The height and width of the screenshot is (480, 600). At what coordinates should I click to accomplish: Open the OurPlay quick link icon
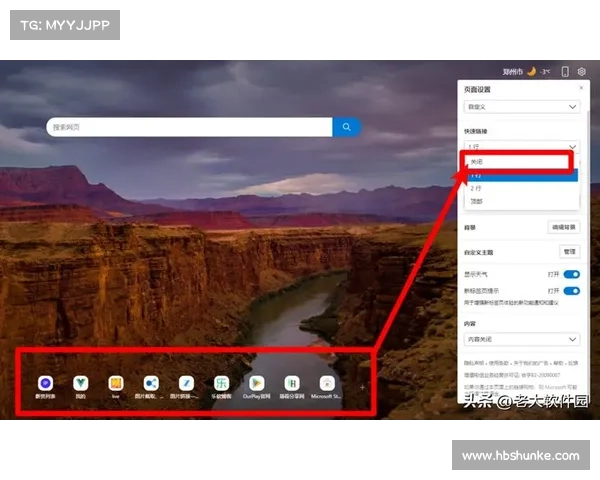(x=256, y=383)
